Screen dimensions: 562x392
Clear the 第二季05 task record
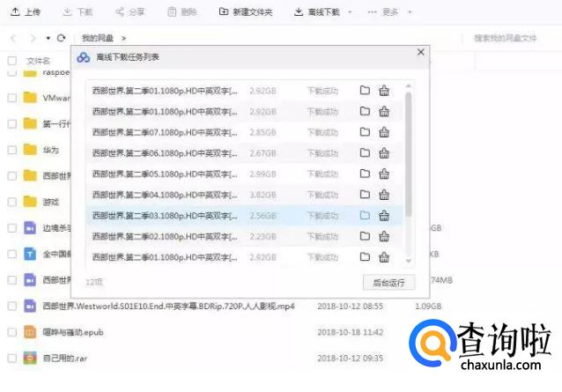click(384, 174)
